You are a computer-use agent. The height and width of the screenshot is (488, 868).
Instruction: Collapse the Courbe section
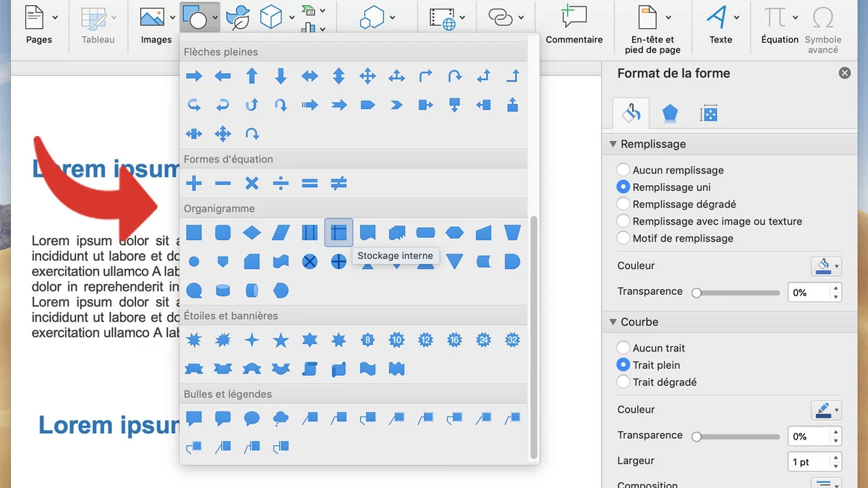click(613, 322)
